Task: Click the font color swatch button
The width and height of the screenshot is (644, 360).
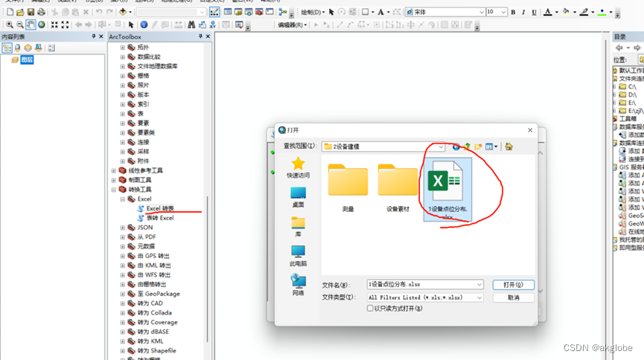Action: 547,13
